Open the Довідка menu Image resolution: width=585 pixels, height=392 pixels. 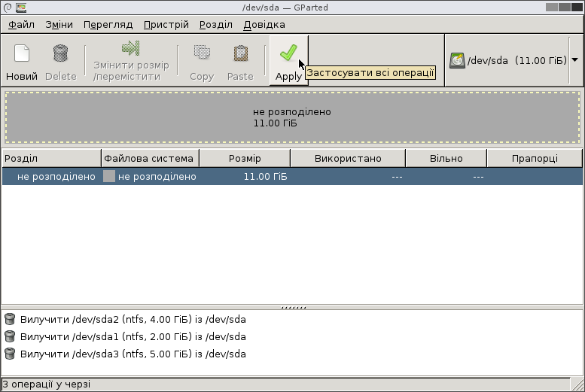[264, 25]
